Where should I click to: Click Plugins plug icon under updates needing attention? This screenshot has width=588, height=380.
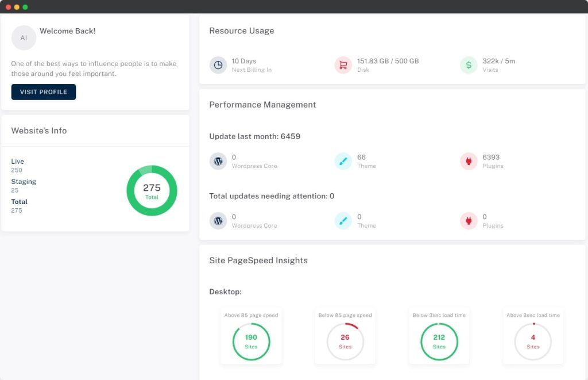click(x=469, y=221)
